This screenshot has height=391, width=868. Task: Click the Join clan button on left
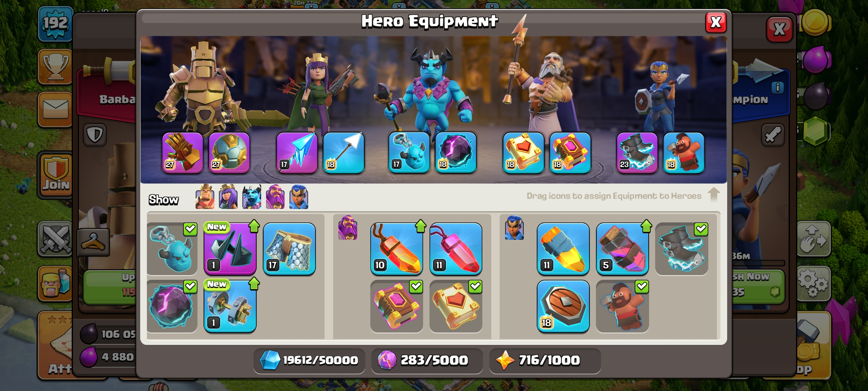click(x=56, y=175)
